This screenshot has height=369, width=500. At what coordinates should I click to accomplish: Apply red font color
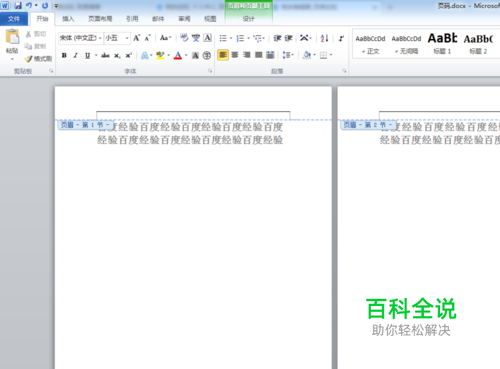click(x=178, y=55)
